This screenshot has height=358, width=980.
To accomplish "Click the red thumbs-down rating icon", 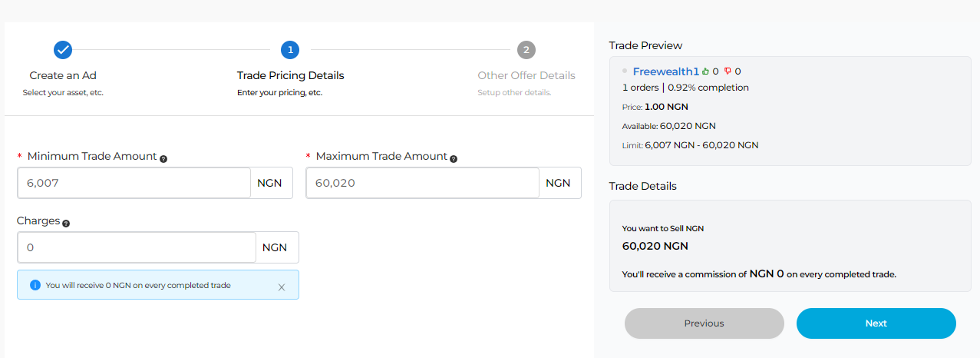I will click(x=728, y=71).
